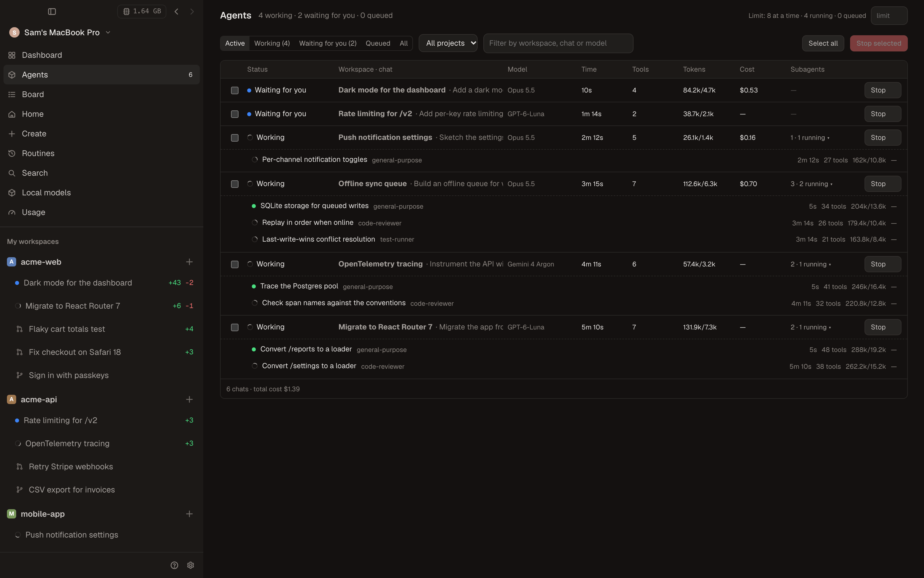Click the Create plus item

(102, 134)
